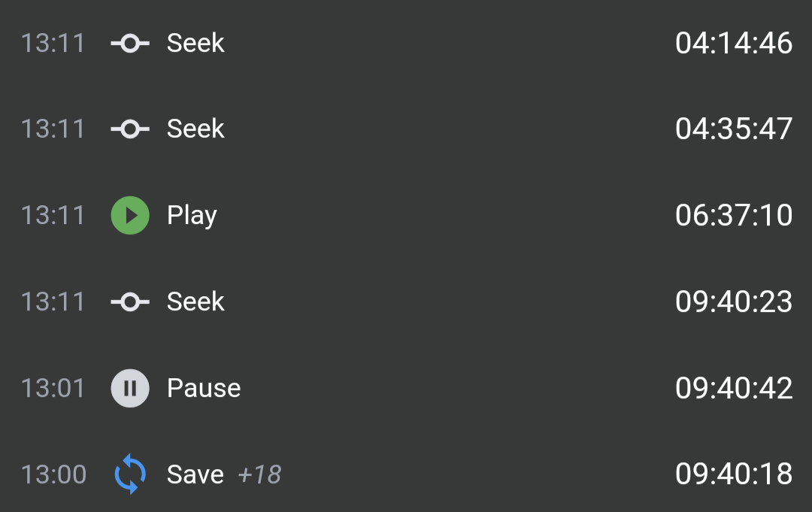The image size is (812, 512).
Task: Click the Seek icon above the Pause entry
Action: coord(129,301)
